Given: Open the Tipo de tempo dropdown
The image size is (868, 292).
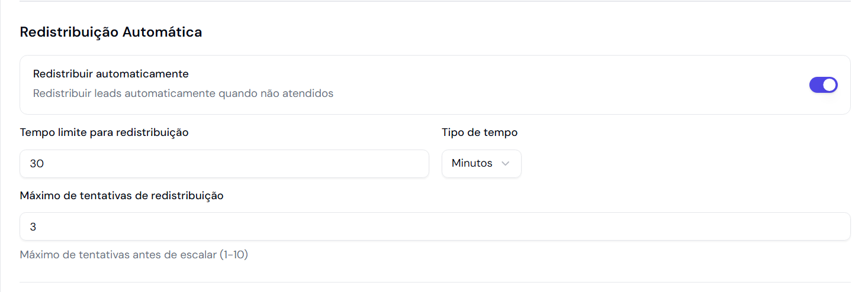Looking at the screenshot, I should point(481,164).
